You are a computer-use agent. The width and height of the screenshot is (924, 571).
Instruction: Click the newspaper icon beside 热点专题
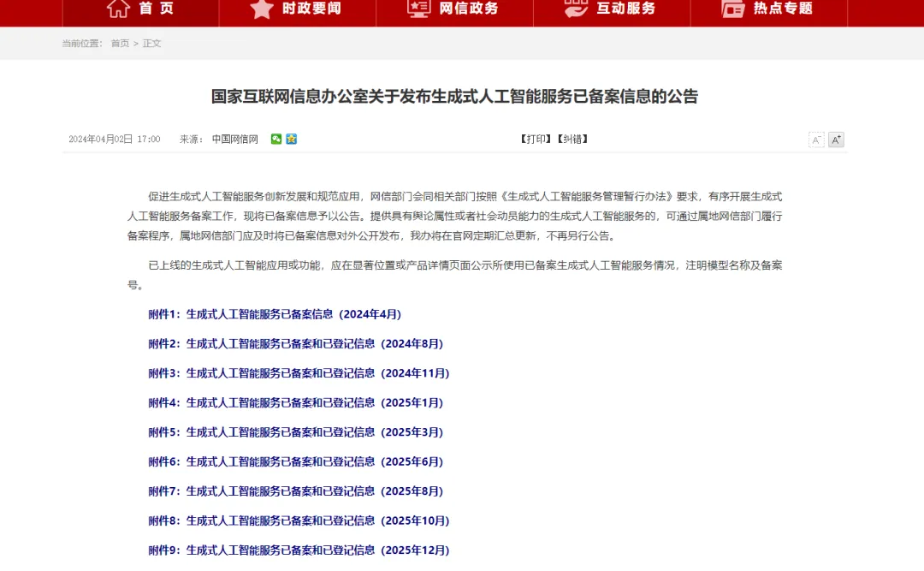click(x=733, y=9)
